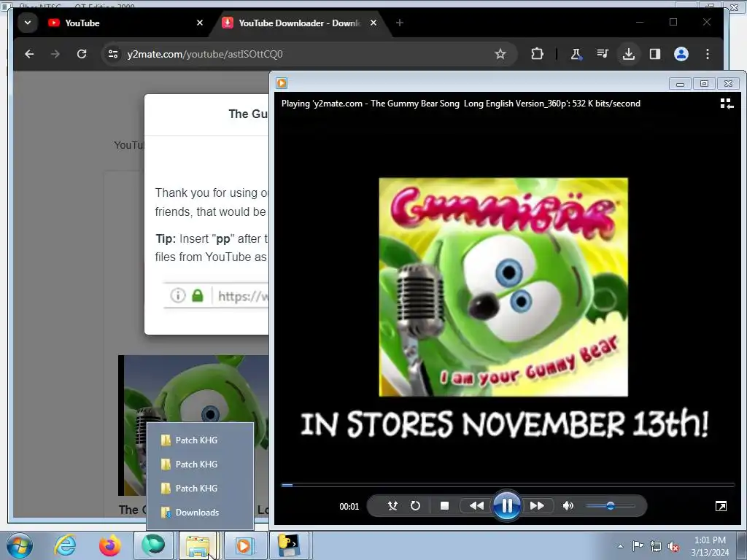
Task: Open the Windows Start menu
Action: [x=20, y=545]
